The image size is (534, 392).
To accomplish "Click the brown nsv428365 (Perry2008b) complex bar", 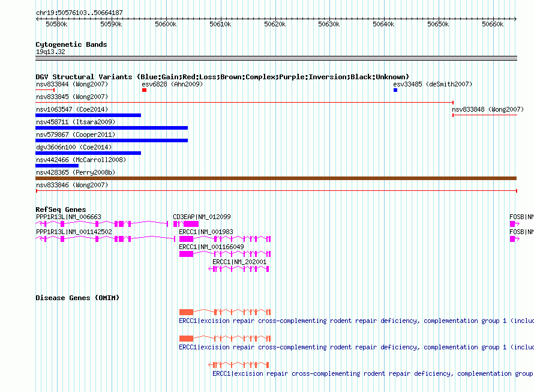I will click(276, 178).
